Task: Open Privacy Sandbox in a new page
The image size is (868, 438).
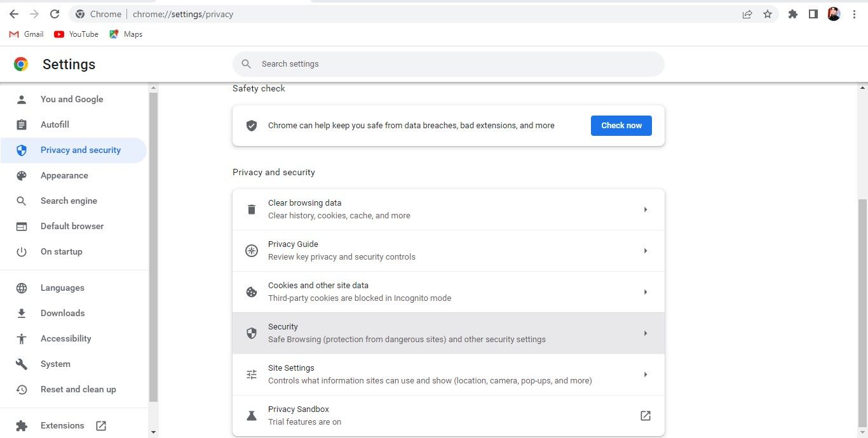Action: [645, 415]
